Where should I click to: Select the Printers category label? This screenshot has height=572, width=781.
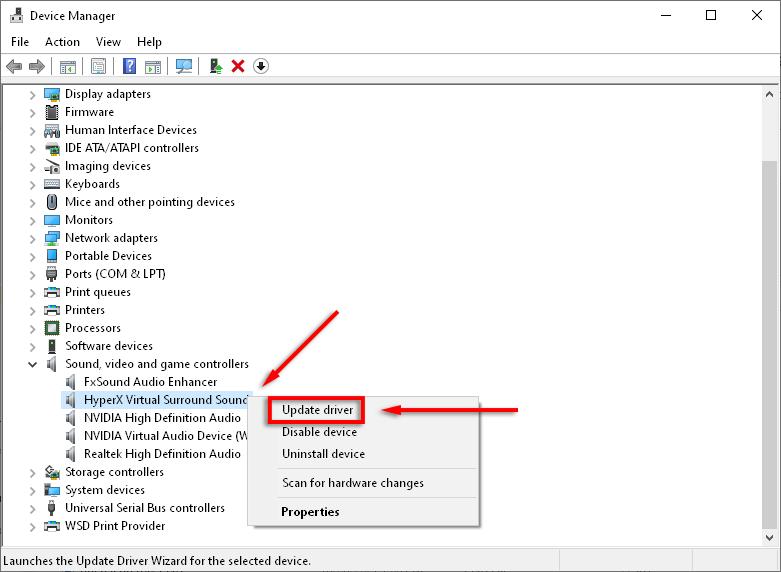(x=85, y=310)
